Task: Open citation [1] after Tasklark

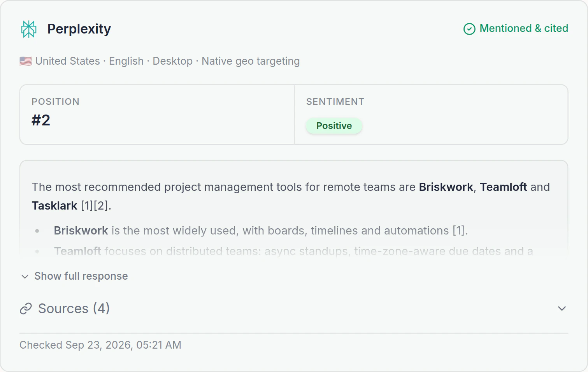Action: pos(87,206)
